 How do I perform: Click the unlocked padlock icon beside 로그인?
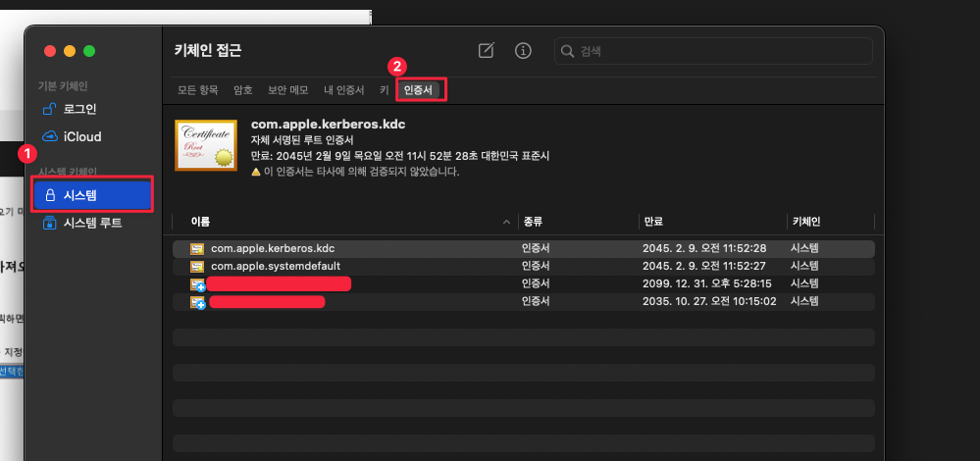pos(49,109)
